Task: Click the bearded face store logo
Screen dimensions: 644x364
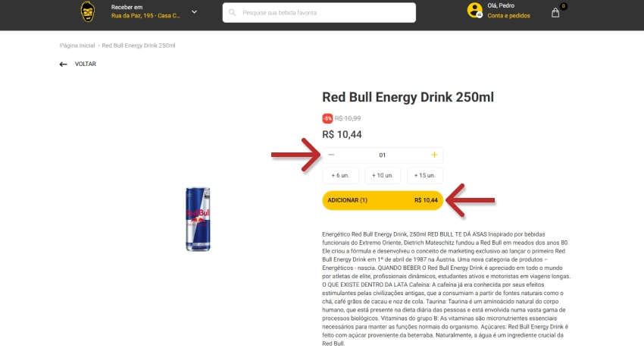Action: 88,12
